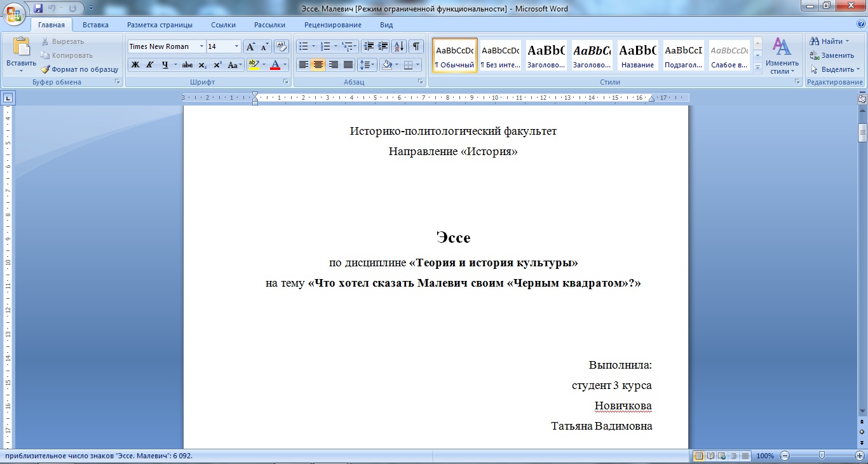Customize Quick Access Toolbar dropdown arrow

(x=91, y=9)
